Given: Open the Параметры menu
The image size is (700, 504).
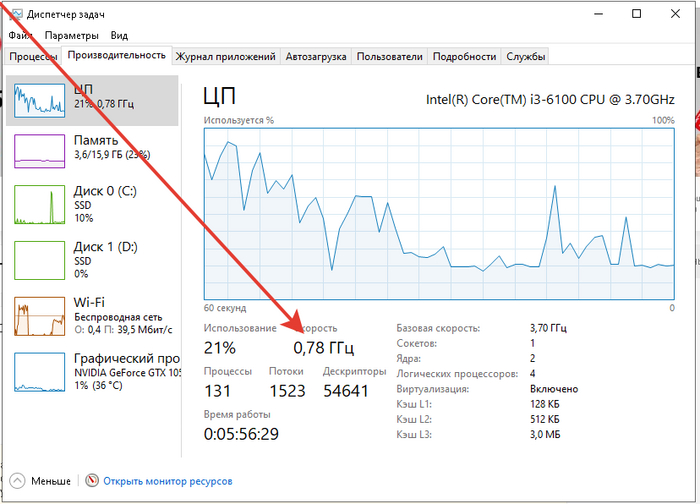Looking at the screenshot, I should [71, 35].
